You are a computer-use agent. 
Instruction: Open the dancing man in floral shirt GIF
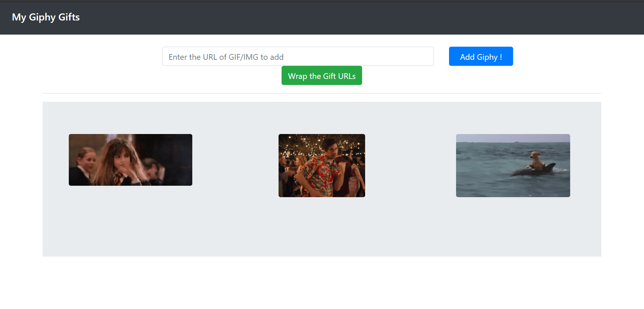tap(321, 166)
